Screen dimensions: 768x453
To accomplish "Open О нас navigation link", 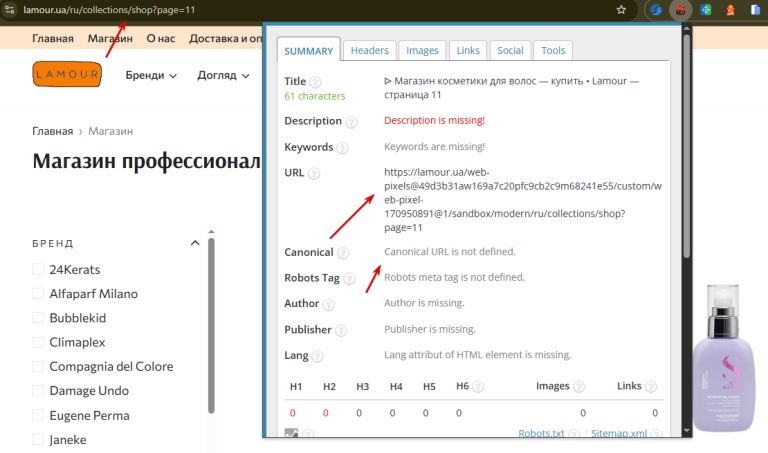I will point(161,38).
